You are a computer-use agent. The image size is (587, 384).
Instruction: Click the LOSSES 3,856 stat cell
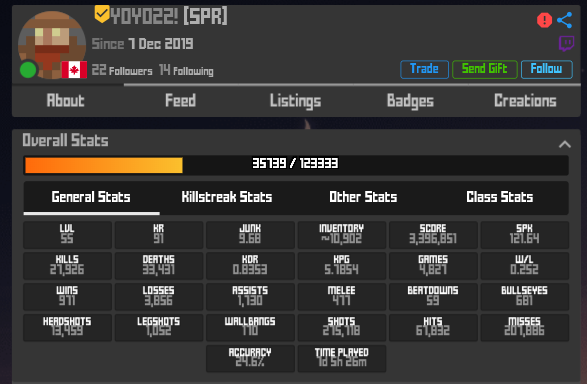159,297
